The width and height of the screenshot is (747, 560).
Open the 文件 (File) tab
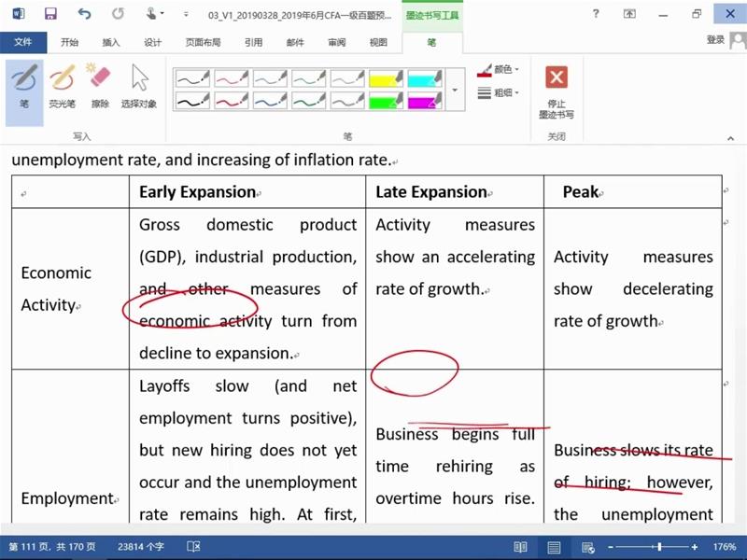(x=23, y=42)
